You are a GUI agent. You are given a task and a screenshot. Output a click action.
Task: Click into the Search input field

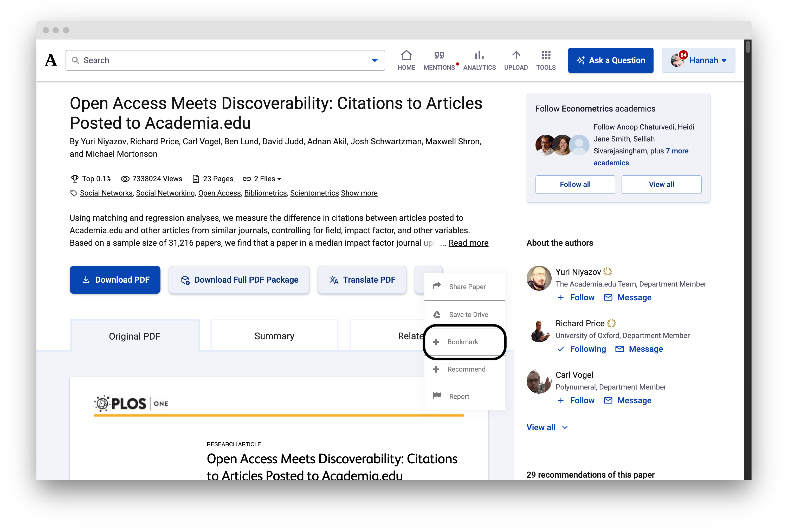pos(225,60)
